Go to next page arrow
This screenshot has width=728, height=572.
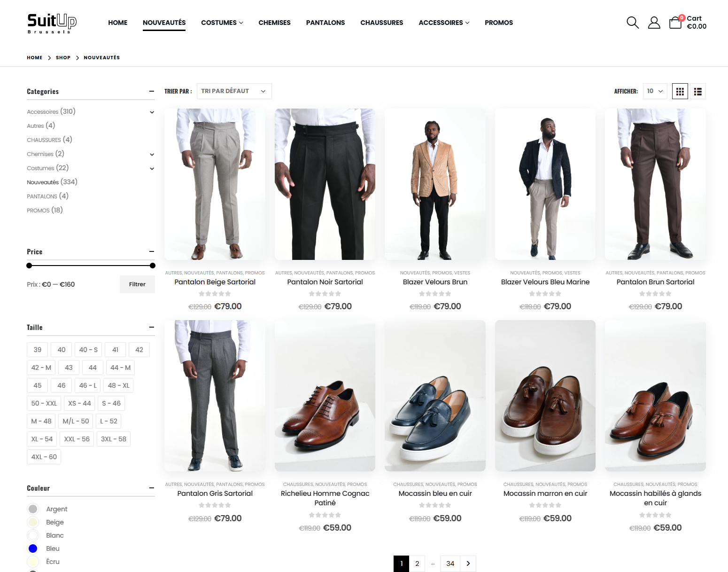468,564
